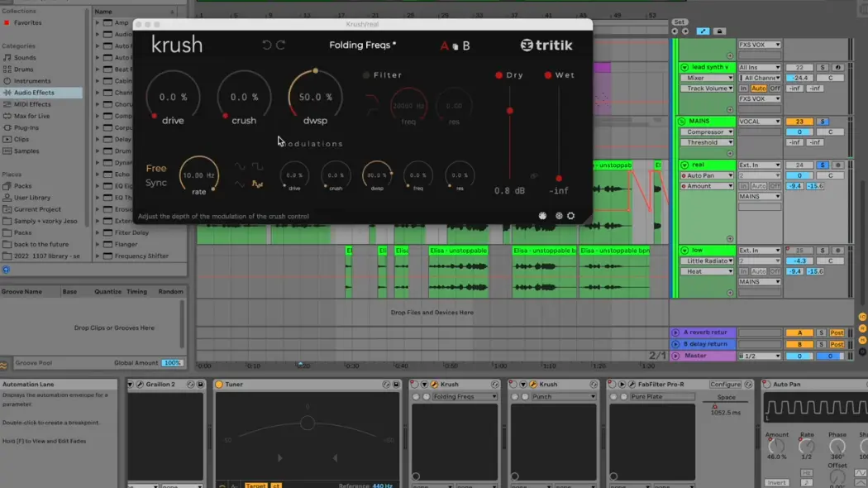Select preset slot B in Krush
The image size is (868, 488).
click(466, 46)
